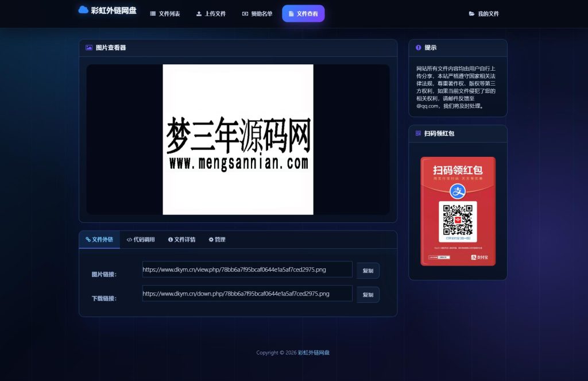Viewport: 588px width, 381px height.
Task: Click the QR icon beside 扫码领红包
Action: (418, 133)
